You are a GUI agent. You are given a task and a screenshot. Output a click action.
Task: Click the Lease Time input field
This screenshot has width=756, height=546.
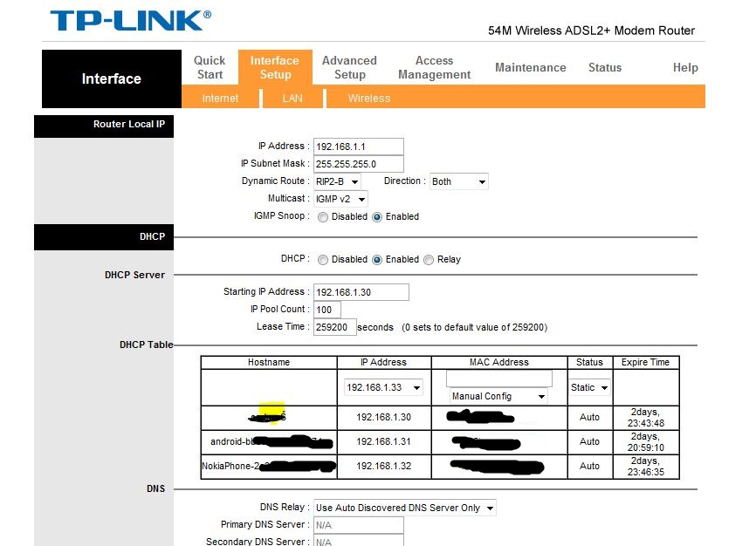point(335,327)
